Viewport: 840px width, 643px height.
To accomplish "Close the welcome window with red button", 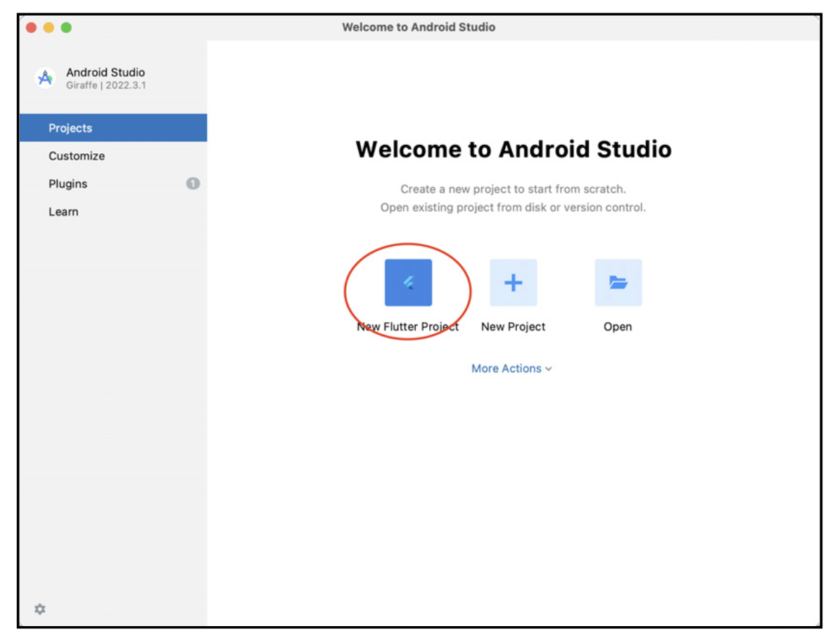I will pos(32,27).
